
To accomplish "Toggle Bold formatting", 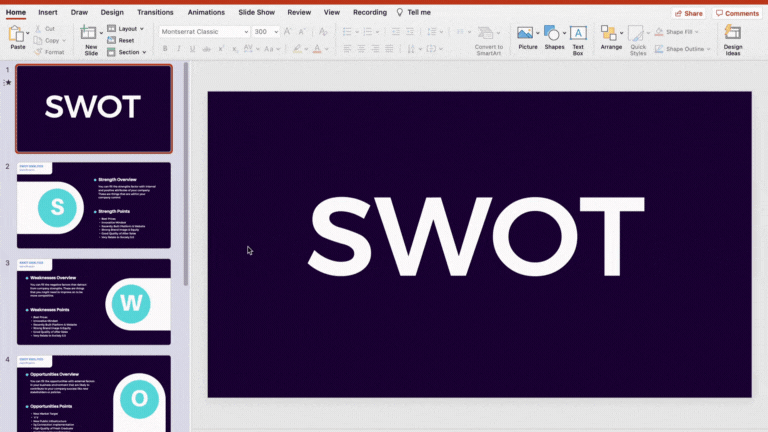I will click(165, 49).
